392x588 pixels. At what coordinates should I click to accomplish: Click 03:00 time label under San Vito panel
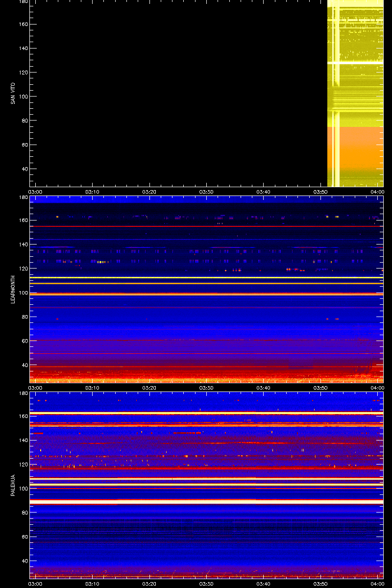36,192
